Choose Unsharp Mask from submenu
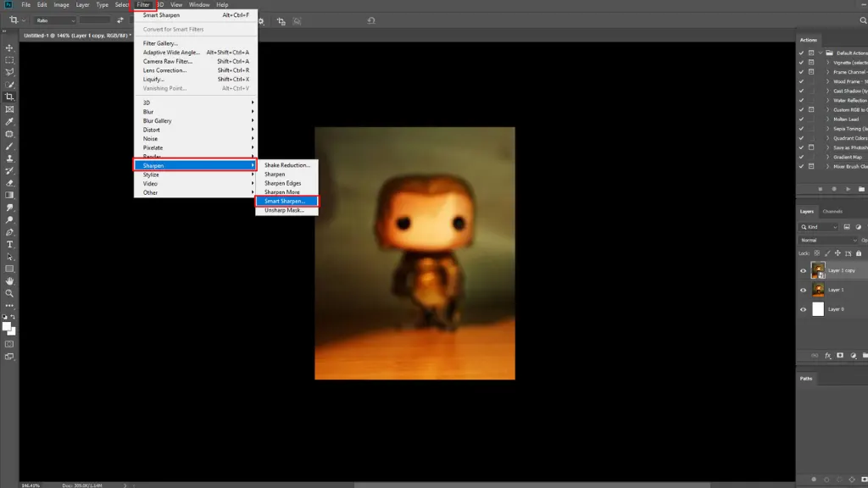 (287, 210)
